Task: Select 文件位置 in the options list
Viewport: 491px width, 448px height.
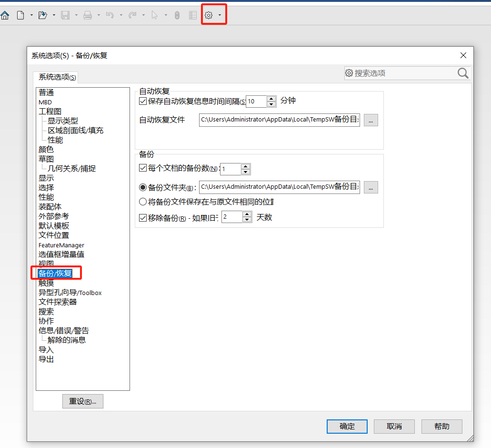Action: click(x=54, y=235)
